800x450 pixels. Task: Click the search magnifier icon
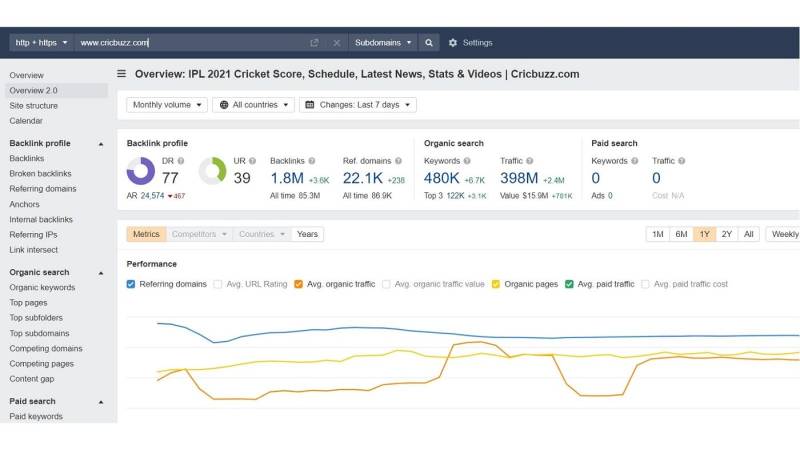click(x=429, y=43)
